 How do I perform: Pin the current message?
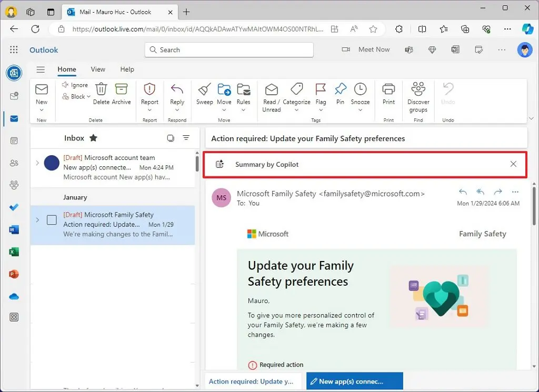click(x=340, y=96)
